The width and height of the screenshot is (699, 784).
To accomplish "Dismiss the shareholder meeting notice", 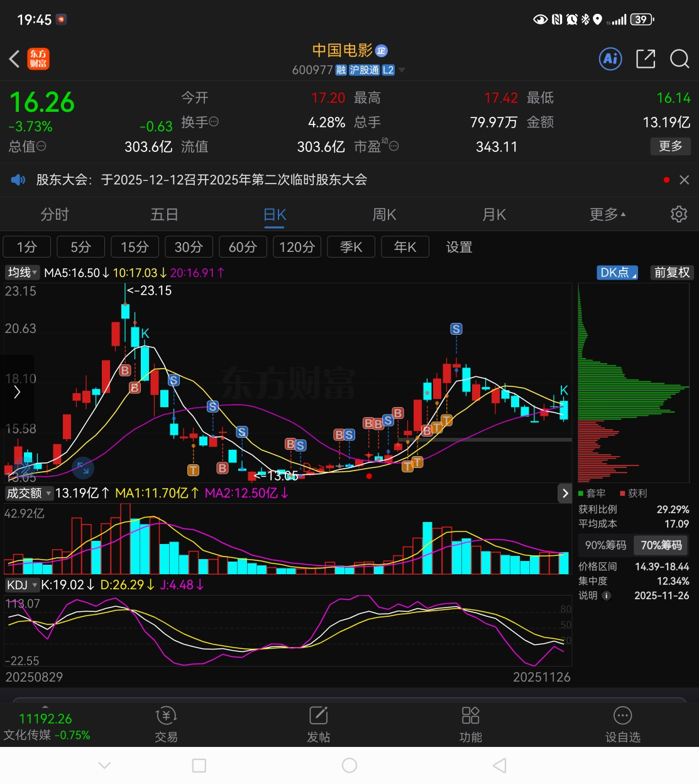I will tap(685, 180).
